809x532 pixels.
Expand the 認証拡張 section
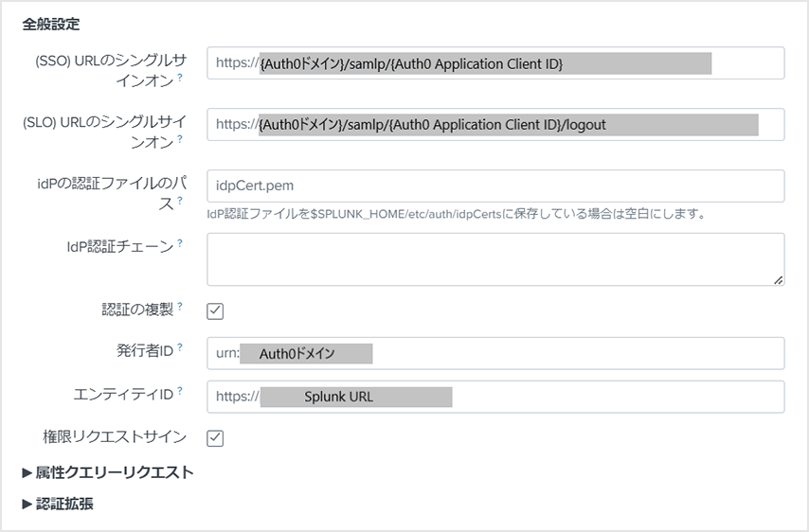(58, 504)
